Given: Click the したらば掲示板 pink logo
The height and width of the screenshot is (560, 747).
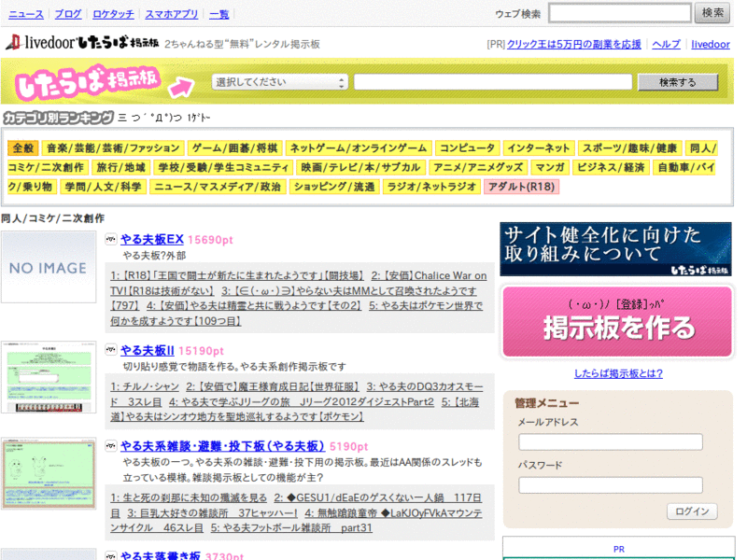Looking at the screenshot, I should pos(87,82).
